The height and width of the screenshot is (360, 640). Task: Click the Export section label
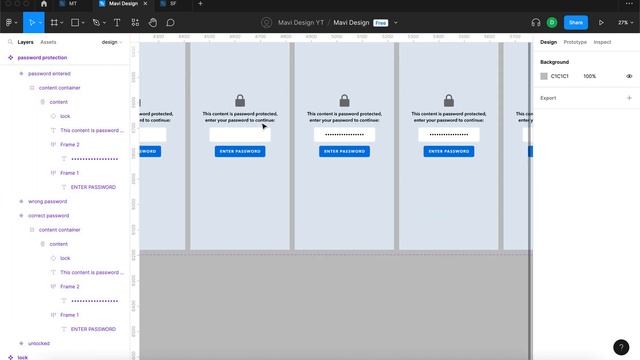click(548, 98)
